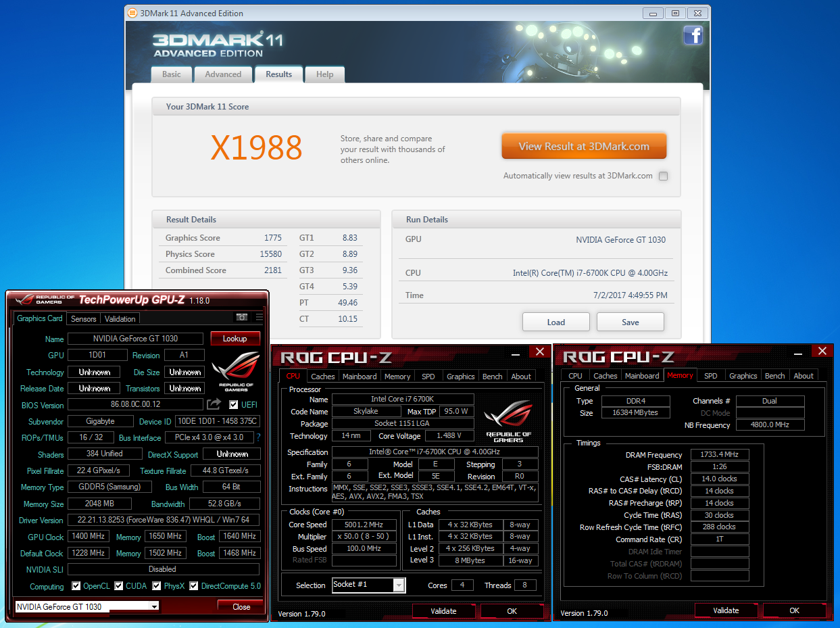Select the Results tab in 3DMark
The image size is (840, 628).
[278, 74]
